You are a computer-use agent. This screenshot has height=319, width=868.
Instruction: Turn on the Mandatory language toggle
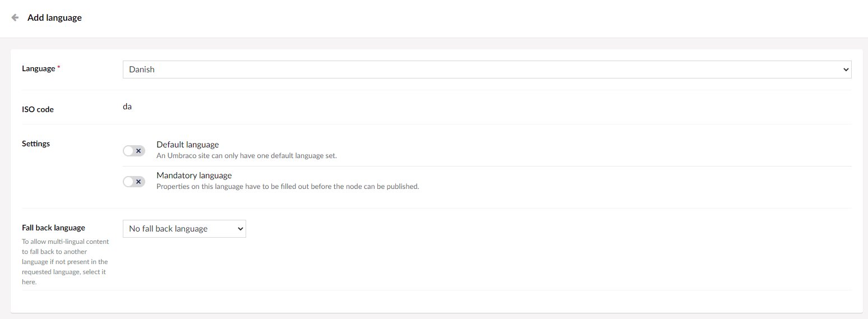pos(134,182)
